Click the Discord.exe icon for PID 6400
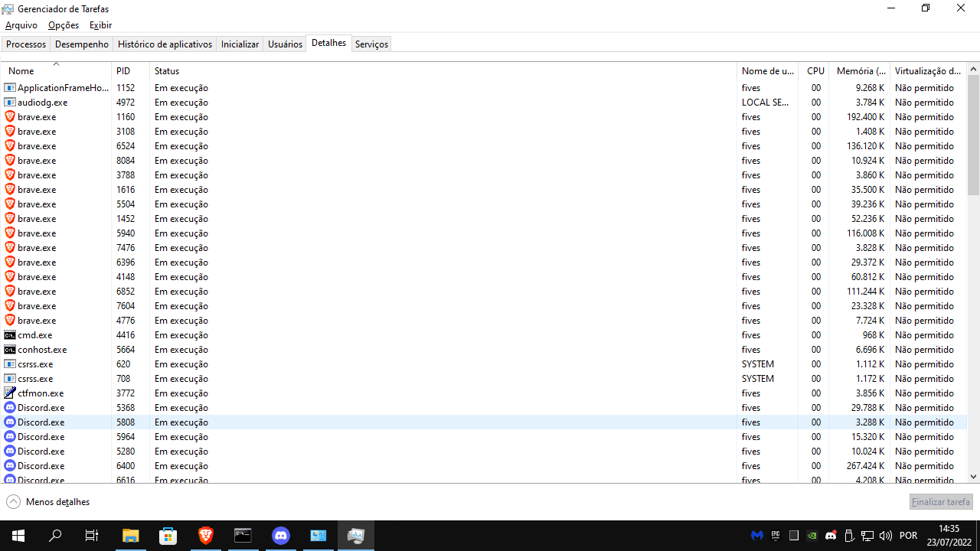The width and height of the screenshot is (980, 551). [10, 466]
